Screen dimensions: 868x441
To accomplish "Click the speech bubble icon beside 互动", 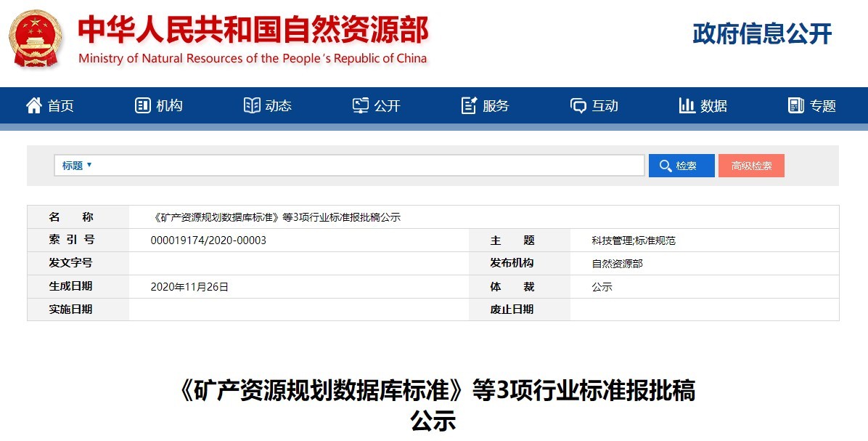I will (577, 105).
